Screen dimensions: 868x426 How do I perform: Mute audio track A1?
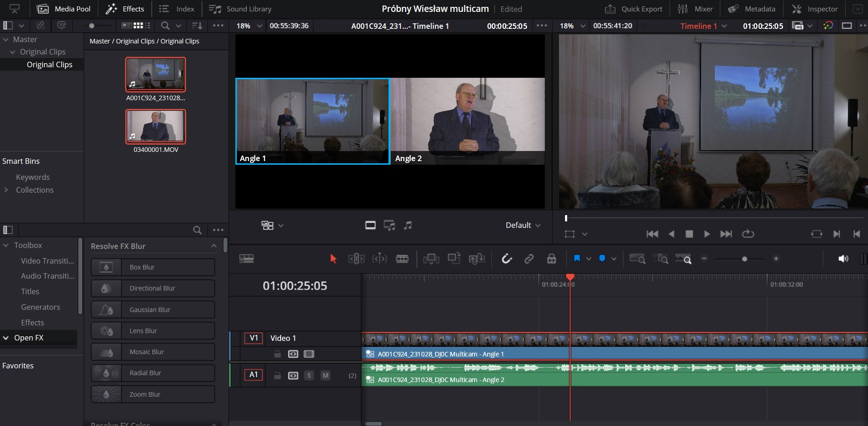pos(325,376)
